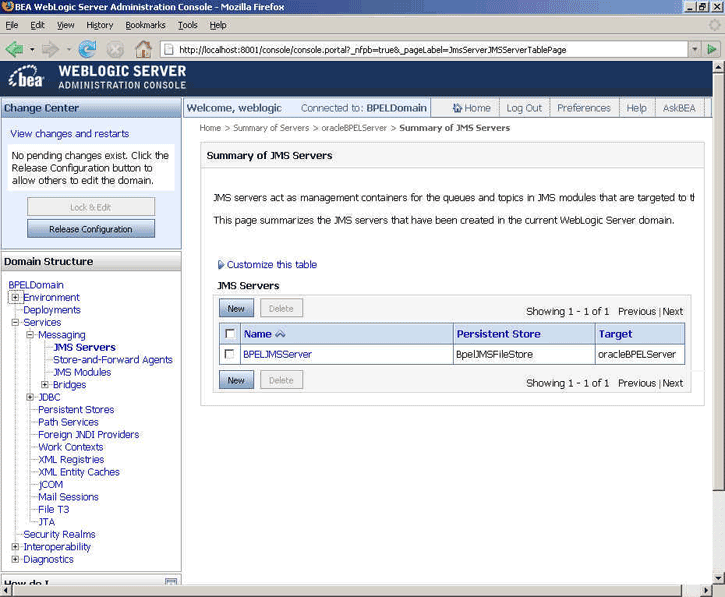The width and height of the screenshot is (725, 597).
Task: Click Summary of Servers breadcrumb
Action: 271,128
